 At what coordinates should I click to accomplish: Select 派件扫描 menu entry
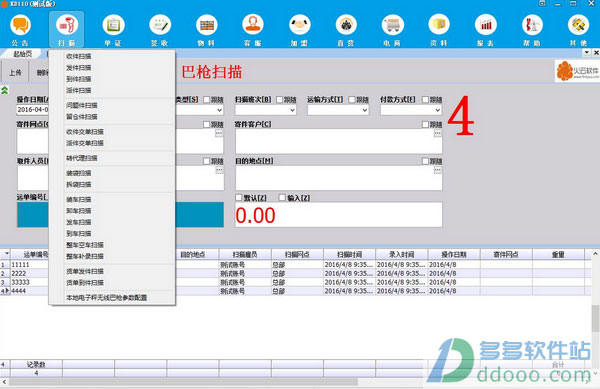click(x=78, y=90)
